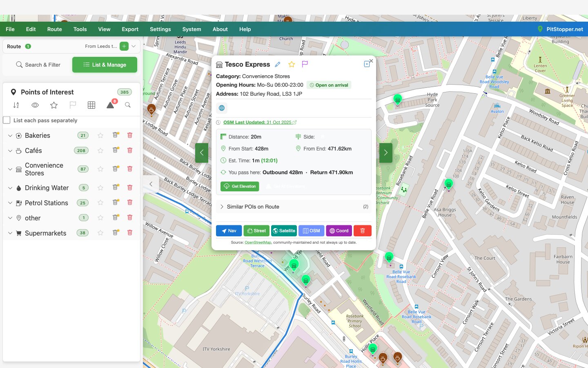Select the brown café marker near Lodge Road

click(151, 109)
